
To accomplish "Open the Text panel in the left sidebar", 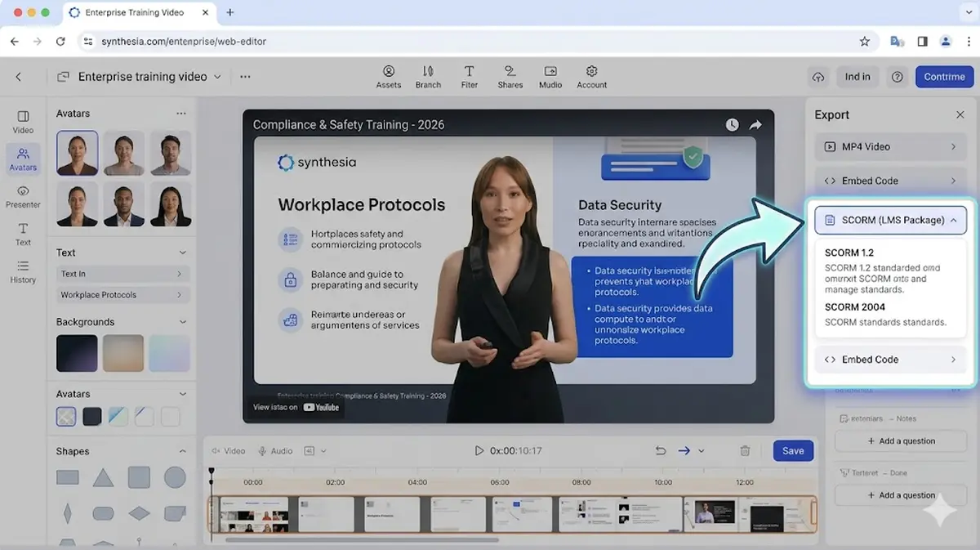I will (22, 233).
